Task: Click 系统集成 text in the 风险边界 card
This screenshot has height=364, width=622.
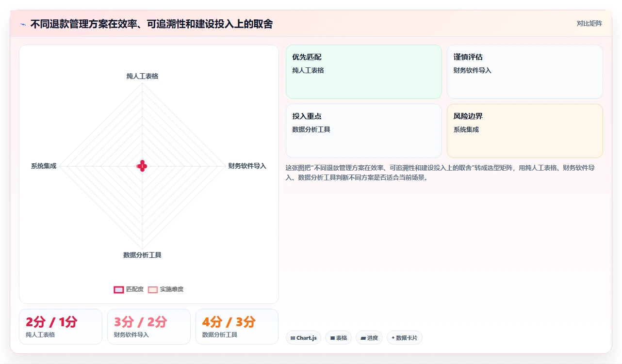Action: tap(466, 129)
